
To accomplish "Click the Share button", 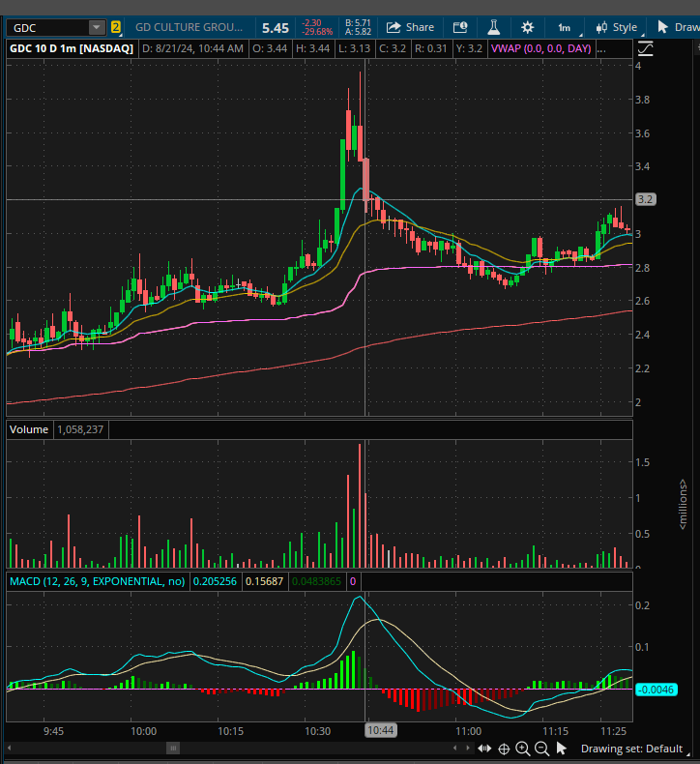I will pyautogui.click(x=410, y=27).
